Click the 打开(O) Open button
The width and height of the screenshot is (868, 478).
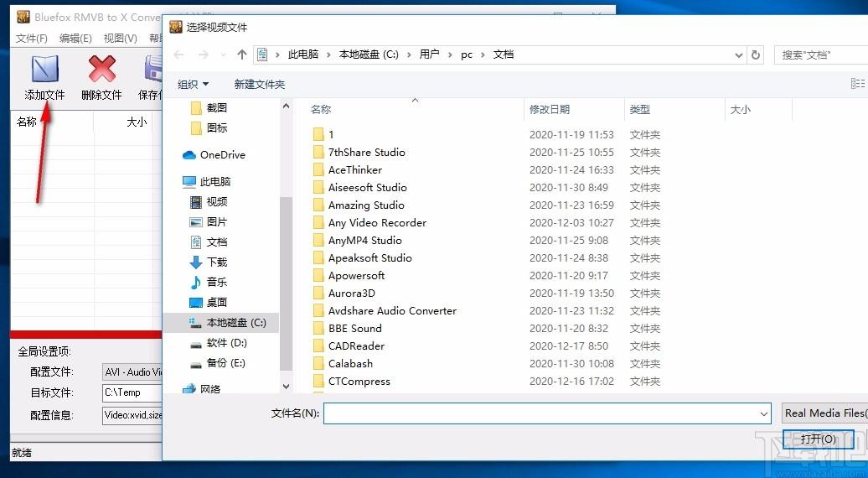[x=818, y=439]
